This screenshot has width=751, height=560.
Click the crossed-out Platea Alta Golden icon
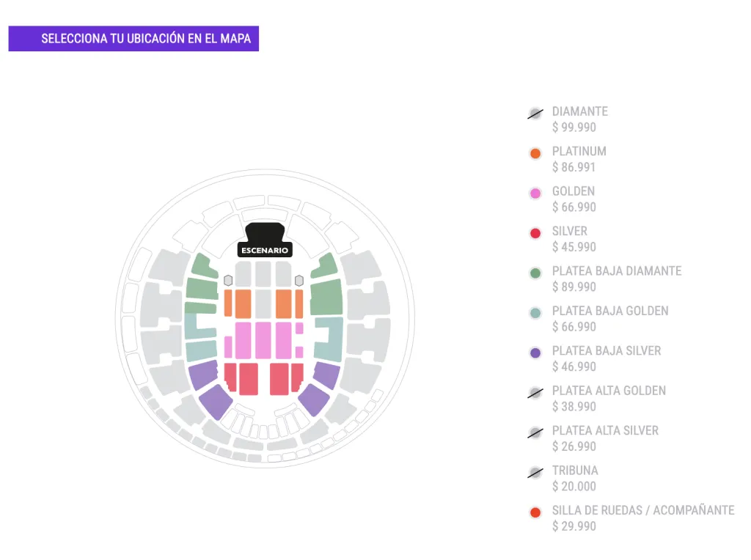(x=535, y=393)
